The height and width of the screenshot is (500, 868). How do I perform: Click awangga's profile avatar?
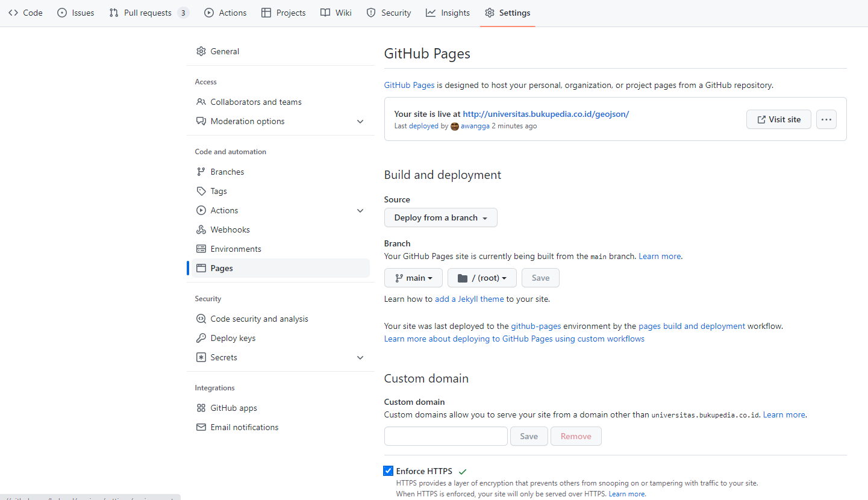(455, 126)
